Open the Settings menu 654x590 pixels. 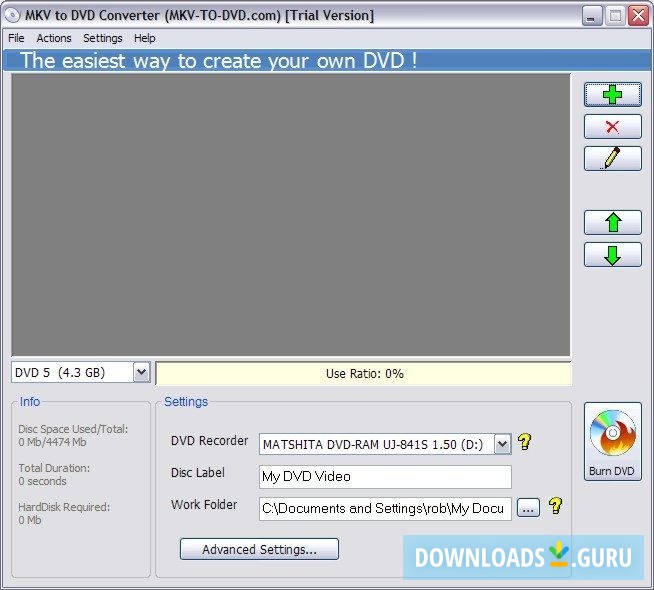coord(103,38)
